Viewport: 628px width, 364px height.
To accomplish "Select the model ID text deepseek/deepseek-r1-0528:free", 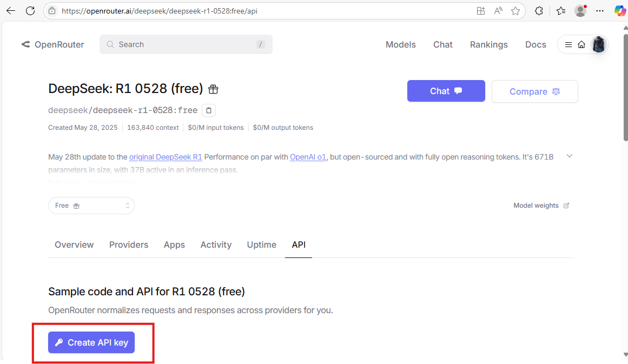I will click(x=123, y=110).
